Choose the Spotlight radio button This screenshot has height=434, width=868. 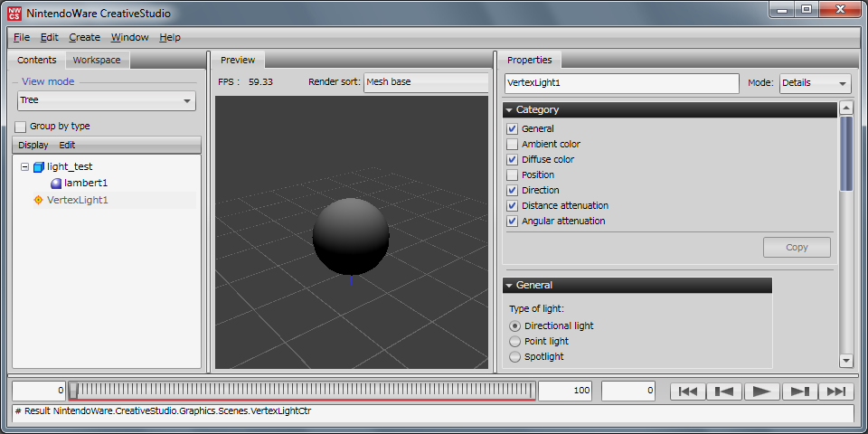(x=515, y=357)
